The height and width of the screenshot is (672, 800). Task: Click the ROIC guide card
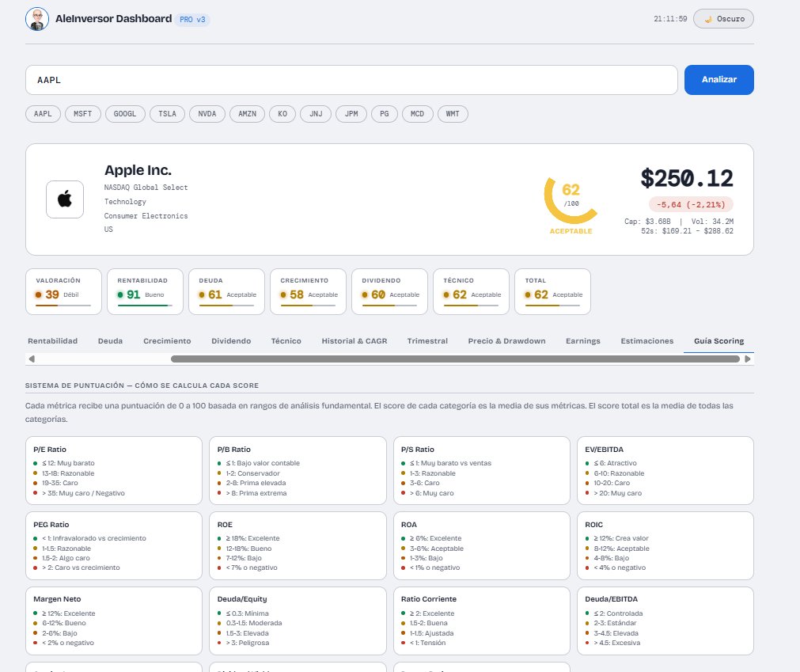pos(665,545)
